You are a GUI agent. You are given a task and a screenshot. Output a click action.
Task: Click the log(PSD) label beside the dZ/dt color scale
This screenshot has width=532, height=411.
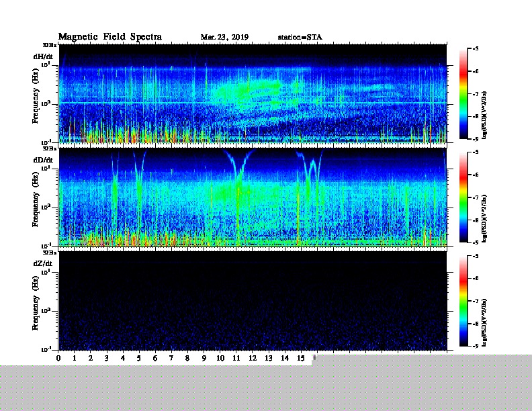click(x=484, y=322)
